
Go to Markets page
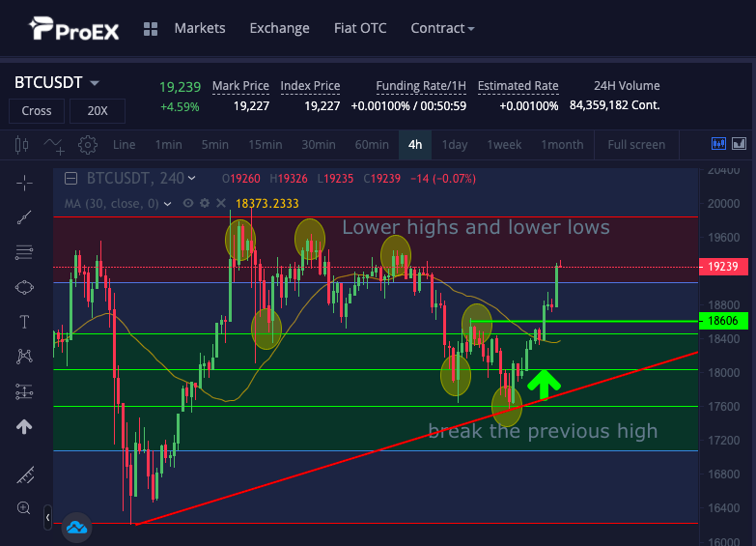(200, 28)
